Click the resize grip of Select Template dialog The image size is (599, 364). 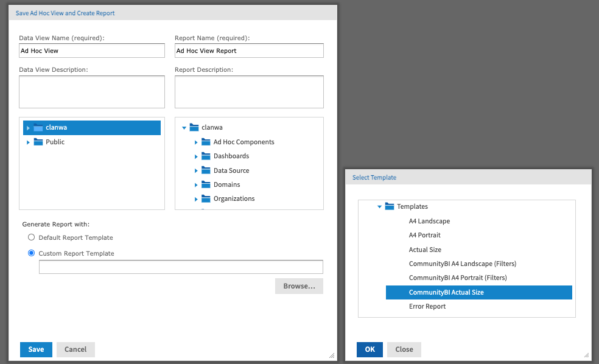[x=586, y=355]
